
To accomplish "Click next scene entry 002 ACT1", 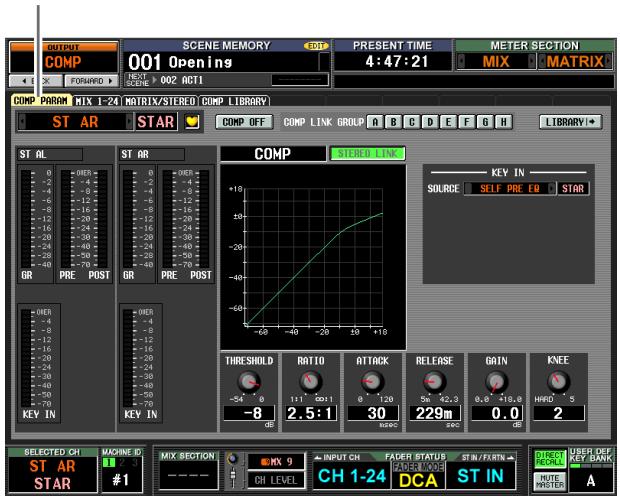I will tap(181, 80).
